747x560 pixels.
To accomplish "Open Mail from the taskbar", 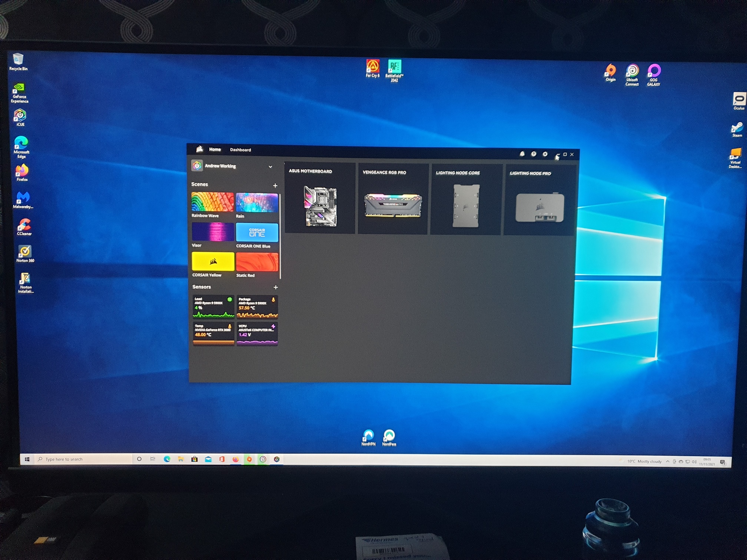I will tap(208, 459).
